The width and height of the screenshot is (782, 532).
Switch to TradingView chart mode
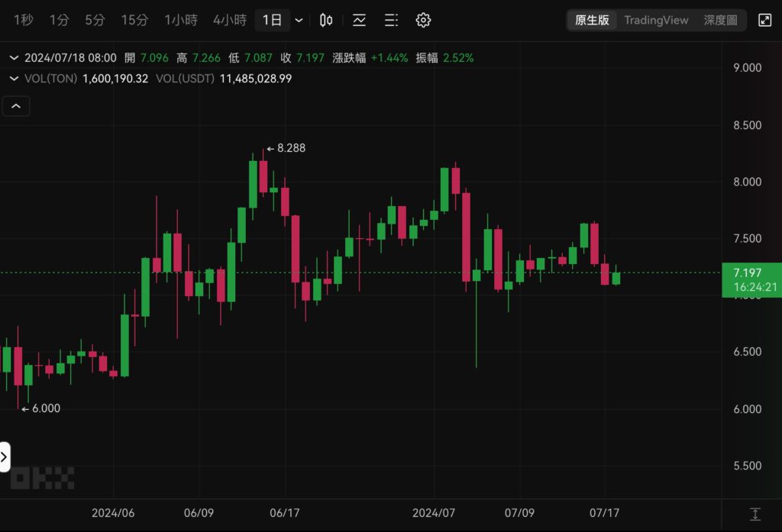(656, 20)
